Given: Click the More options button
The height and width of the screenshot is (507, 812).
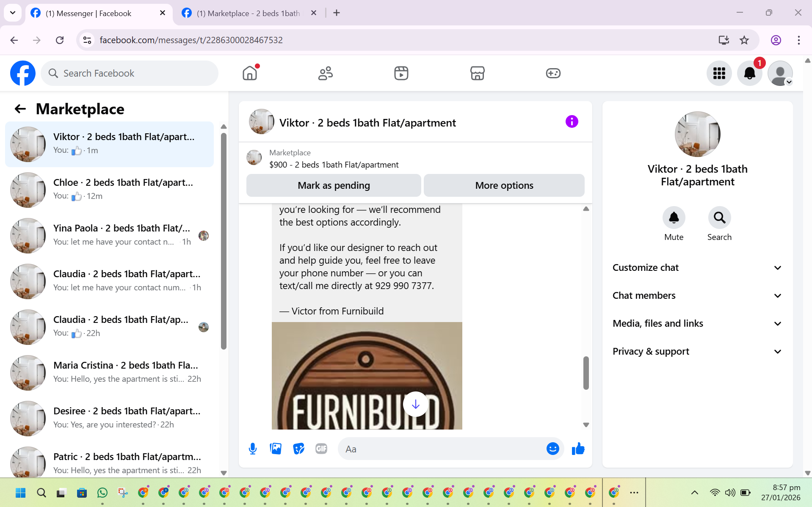Looking at the screenshot, I should [504, 185].
